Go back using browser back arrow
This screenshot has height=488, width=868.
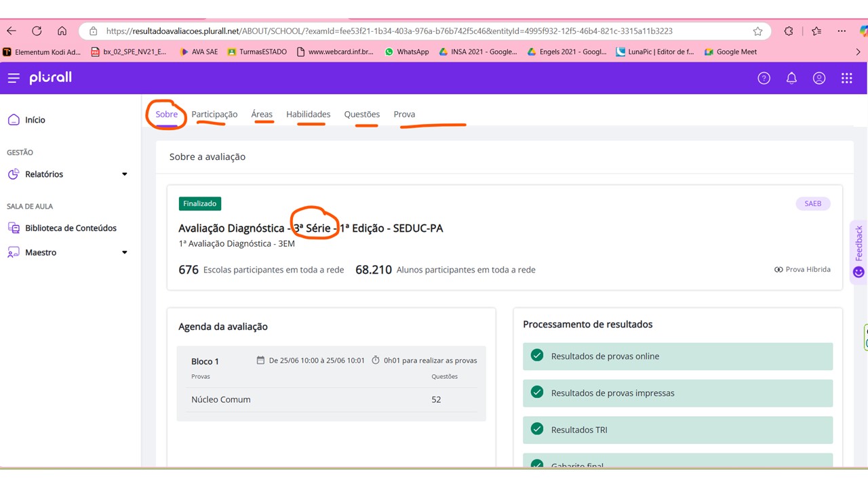tap(12, 31)
